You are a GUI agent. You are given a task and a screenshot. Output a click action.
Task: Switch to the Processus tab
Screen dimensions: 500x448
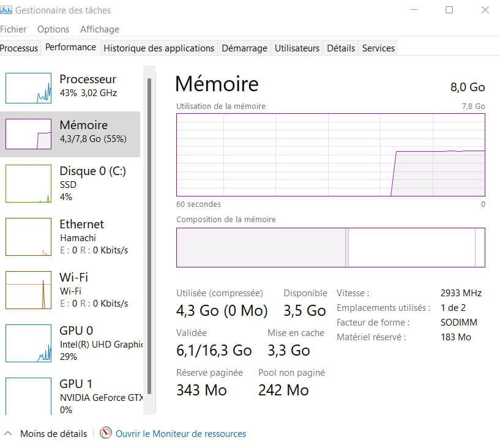pyautogui.click(x=19, y=48)
